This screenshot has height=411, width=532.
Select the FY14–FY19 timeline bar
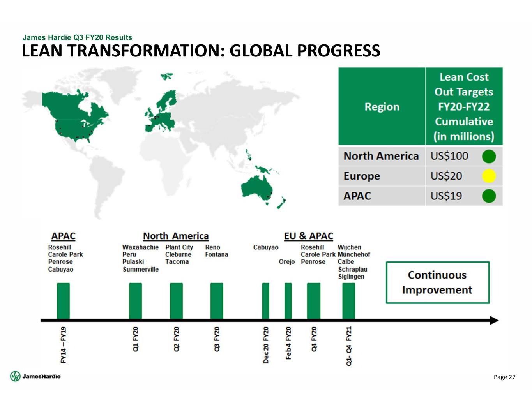pos(63,301)
